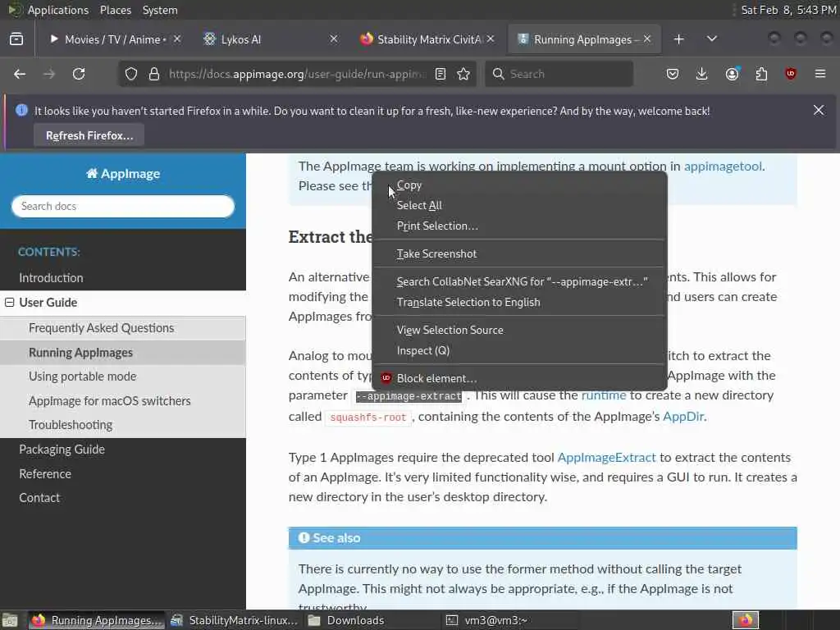Open the System menu in top panel
Image resolution: width=840 pixels, height=630 pixels.
click(160, 10)
